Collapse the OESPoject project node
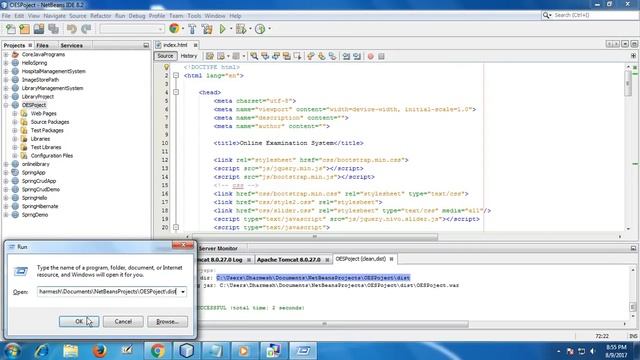 6,105
